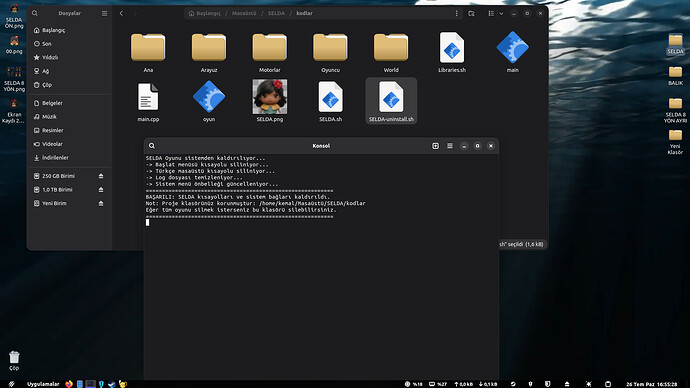Image resolution: width=690 pixels, height=388 pixels.
Task: Open Müzik in the sidebar
Action: coord(70,117)
